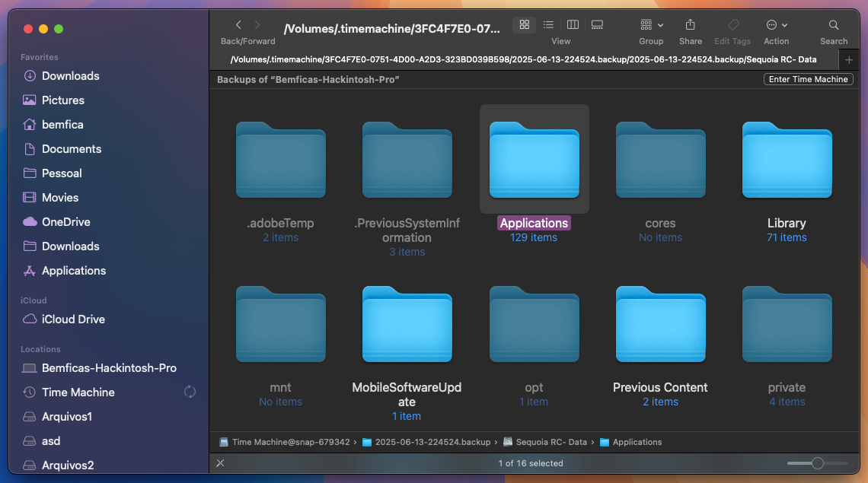Click the Time Machine sync progress icon

pyautogui.click(x=190, y=392)
